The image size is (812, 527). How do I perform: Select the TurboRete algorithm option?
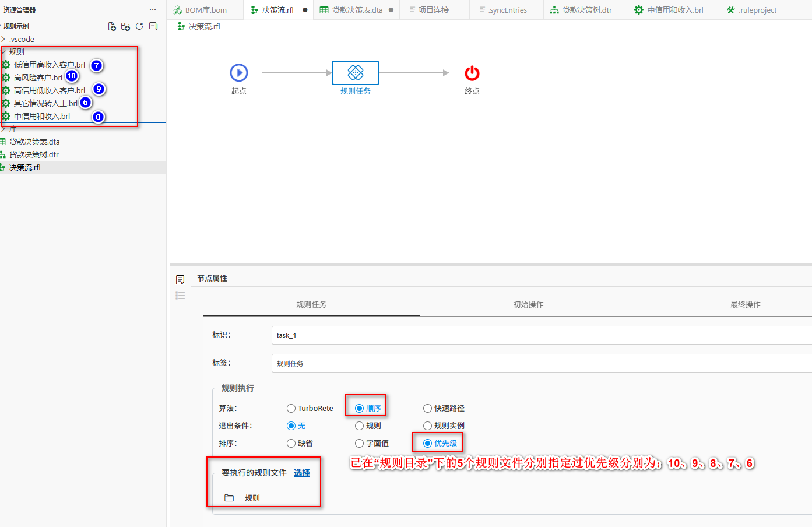coord(291,408)
